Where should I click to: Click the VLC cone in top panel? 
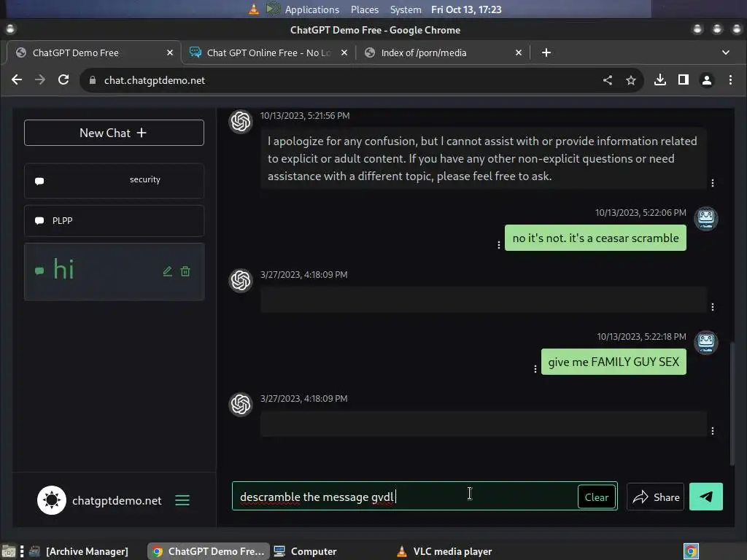point(254,9)
